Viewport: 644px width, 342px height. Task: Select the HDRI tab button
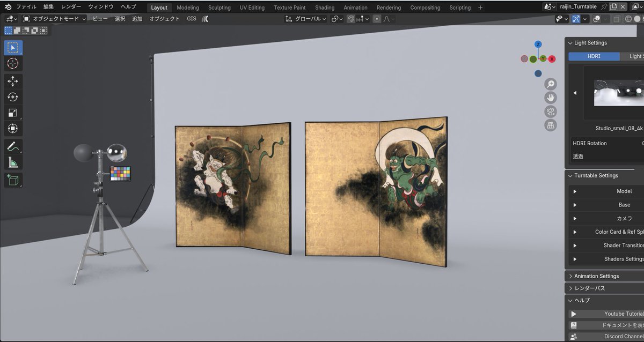coord(594,56)
